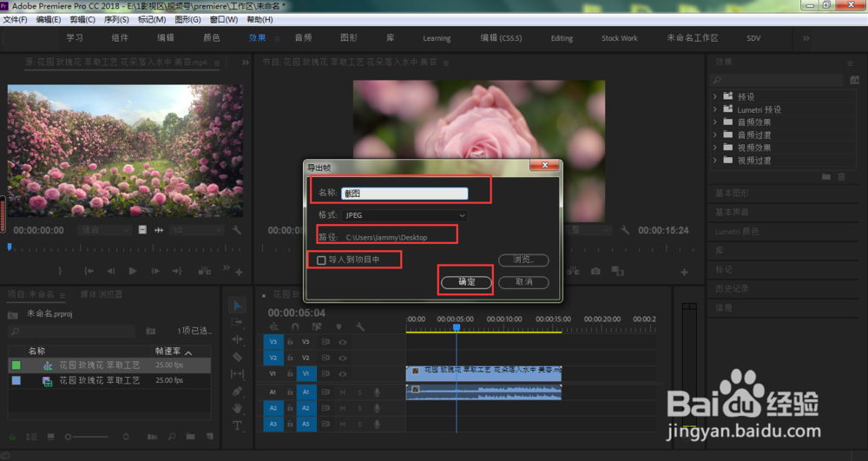Select the Hand tool
Screen dimensions: 868x461
point(238,408)
